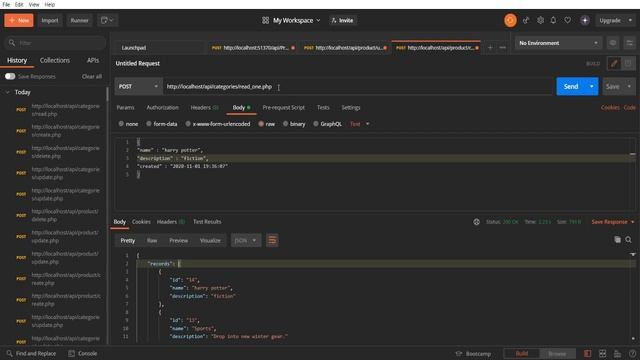Viewport: 640px width, 360px height.
Task: Open the satellite capture requests icon
Action: pos(526,20)
